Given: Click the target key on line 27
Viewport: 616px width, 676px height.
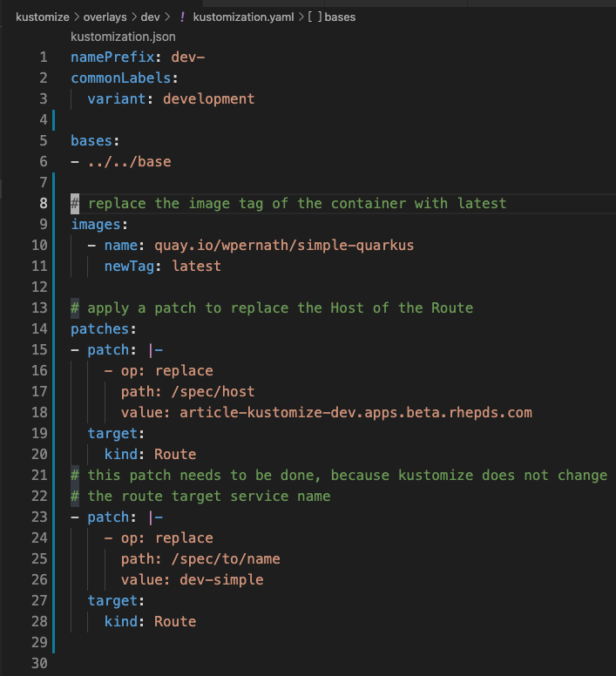Looking at the screenshot, I should (x=112, y=600).
